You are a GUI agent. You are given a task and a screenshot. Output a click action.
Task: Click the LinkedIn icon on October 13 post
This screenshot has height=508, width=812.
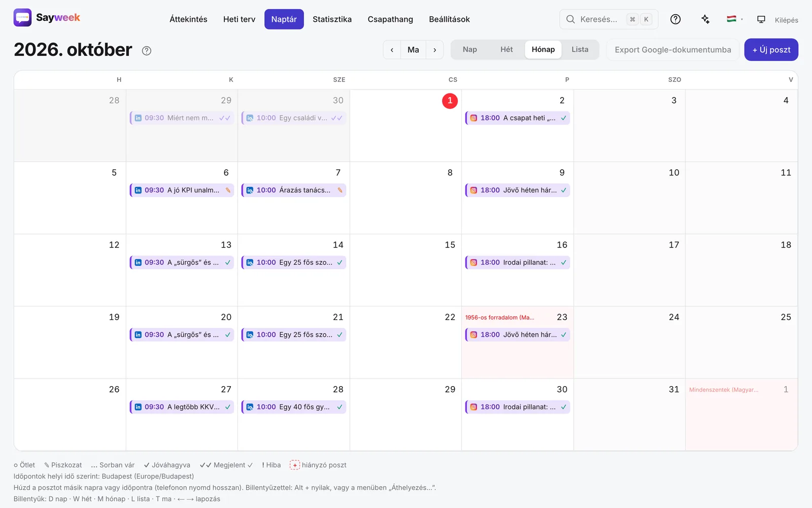[x=138, y=263]
